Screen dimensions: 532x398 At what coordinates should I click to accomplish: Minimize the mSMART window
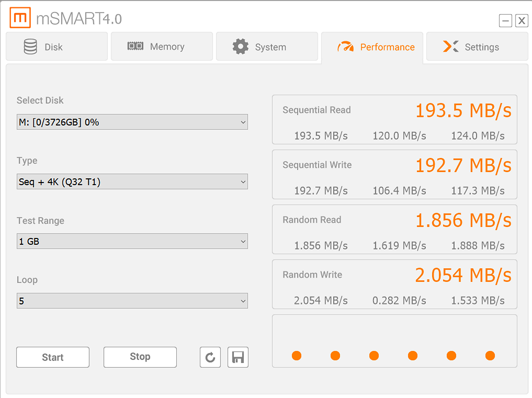click(505, 21)
